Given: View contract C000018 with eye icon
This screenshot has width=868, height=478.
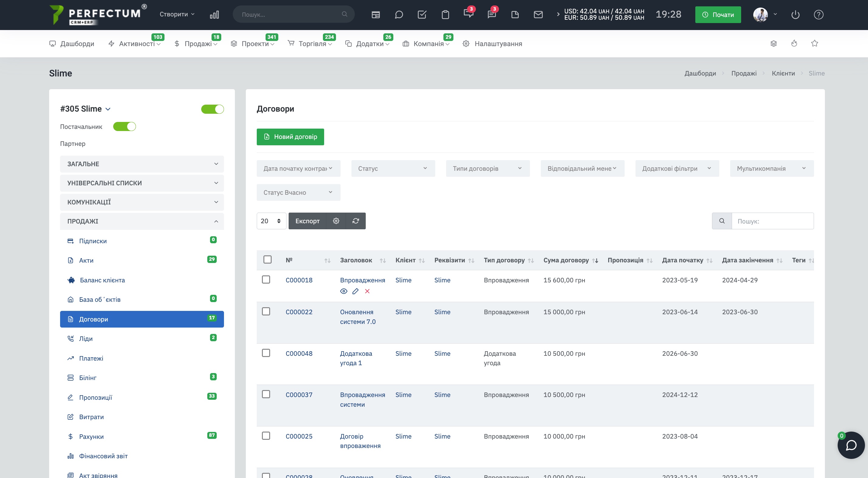Looking at the screenshot, I should click(344, 291).
